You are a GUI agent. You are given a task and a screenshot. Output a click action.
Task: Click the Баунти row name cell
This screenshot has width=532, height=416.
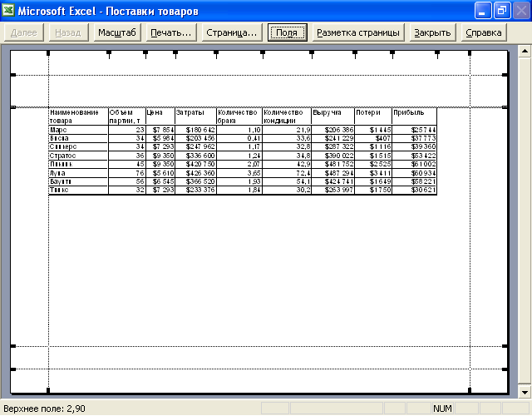[78, 181]
